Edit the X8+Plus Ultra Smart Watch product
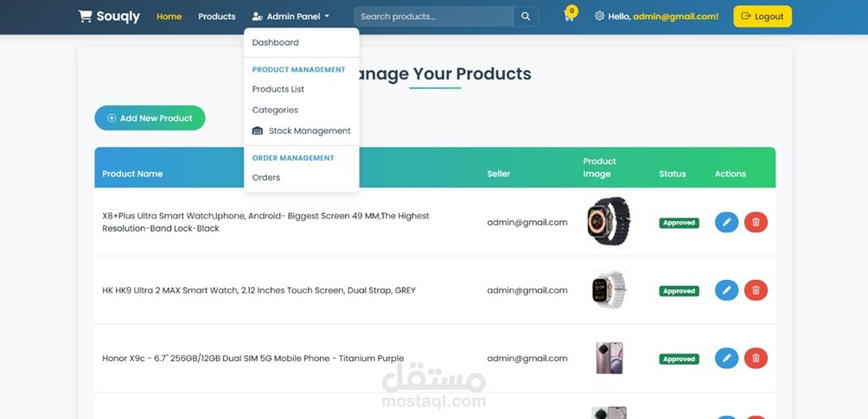Screen dimensions: 868x419 click(727, 223)
